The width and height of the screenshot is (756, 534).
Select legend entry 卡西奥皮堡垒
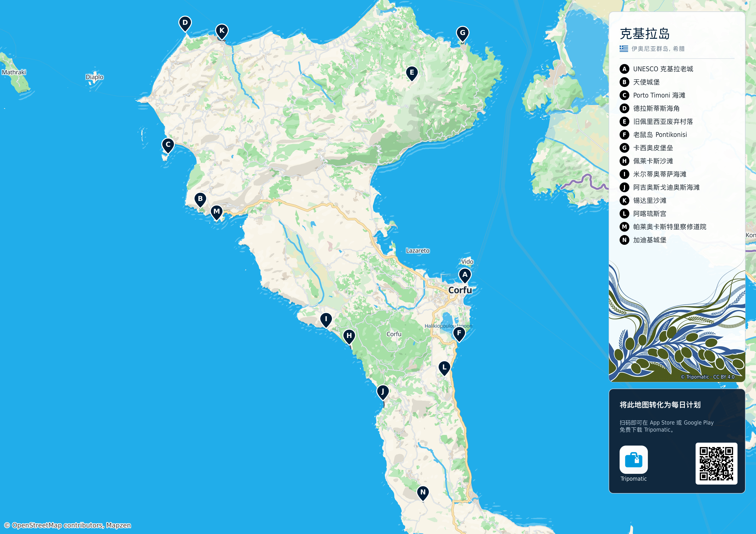tap(653, 148)
